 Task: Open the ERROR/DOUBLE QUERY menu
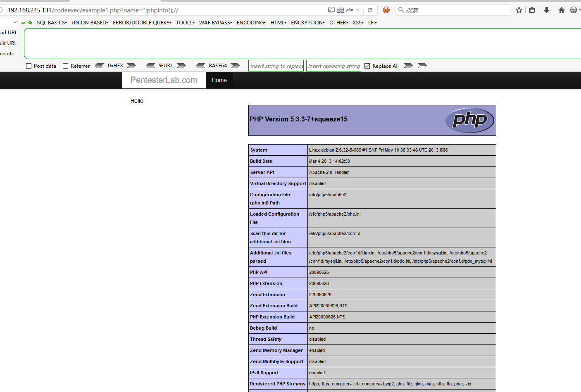142,23
